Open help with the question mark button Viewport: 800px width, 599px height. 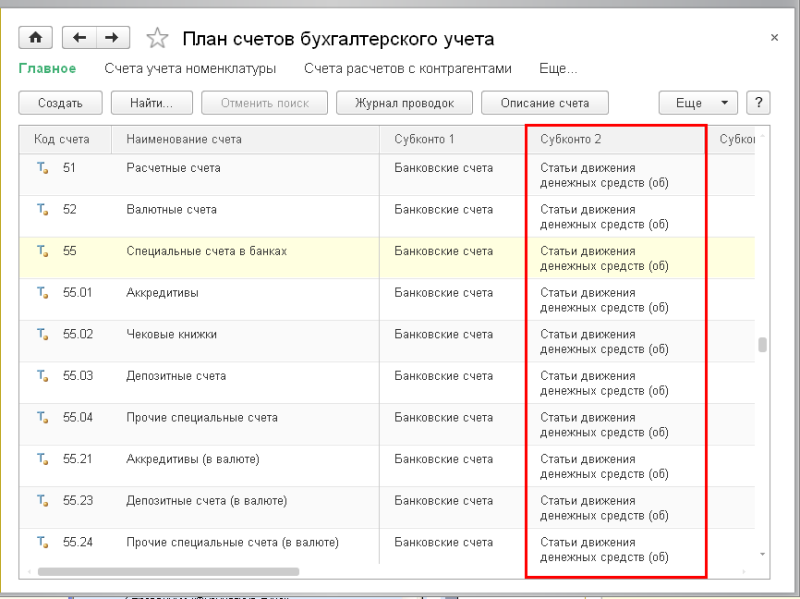(x=757, y=103)
